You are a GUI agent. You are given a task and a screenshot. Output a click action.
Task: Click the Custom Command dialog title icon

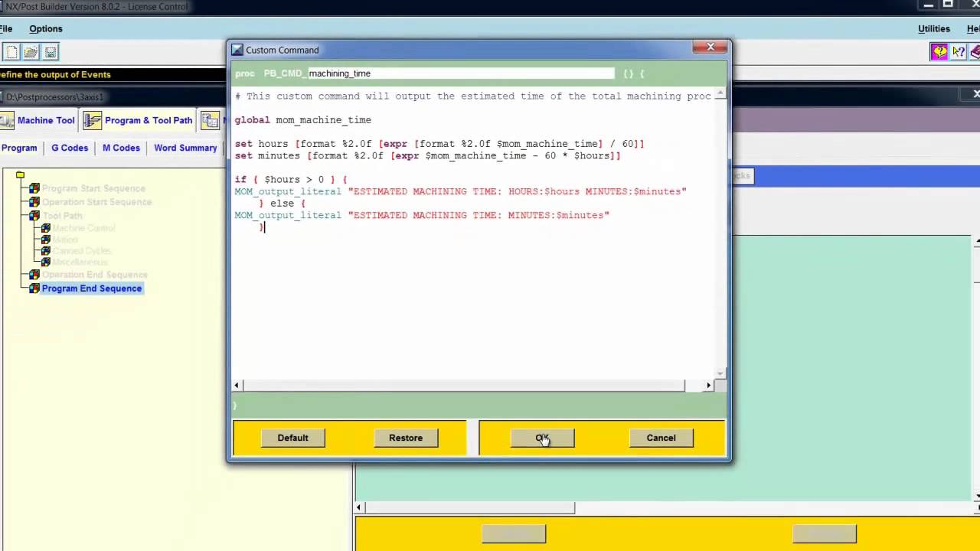[237, 50]
